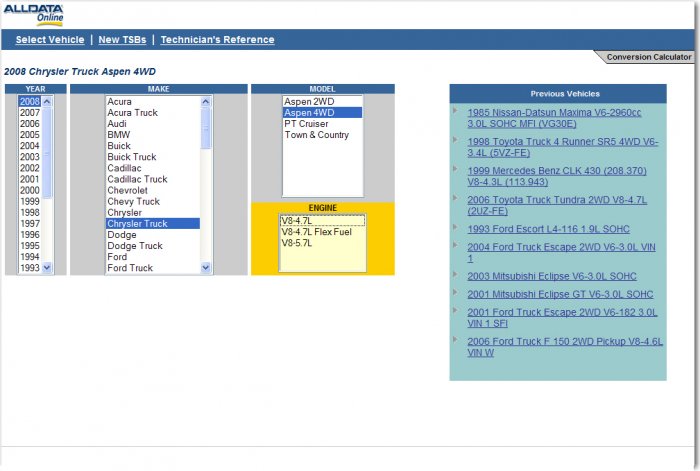Select year 2005

[x=29, y=135]
